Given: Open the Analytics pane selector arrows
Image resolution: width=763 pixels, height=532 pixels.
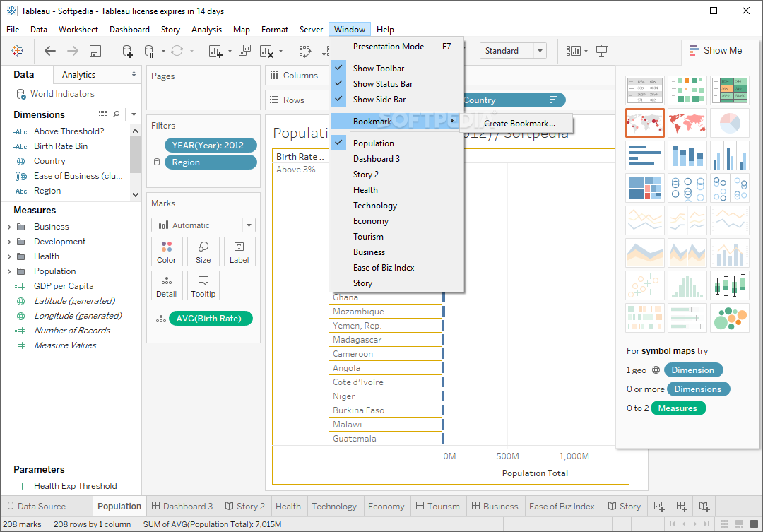Looking at the screenshot, I should pos(134,74).
